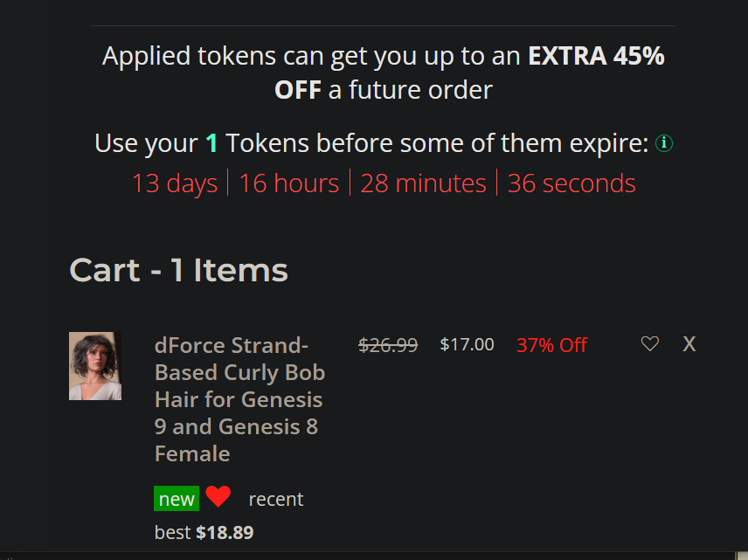The height and width of the screenshot is (560, 748).
Task: Remove the Curly Bob Hair item with X
Action: click(x=689, y=344)
